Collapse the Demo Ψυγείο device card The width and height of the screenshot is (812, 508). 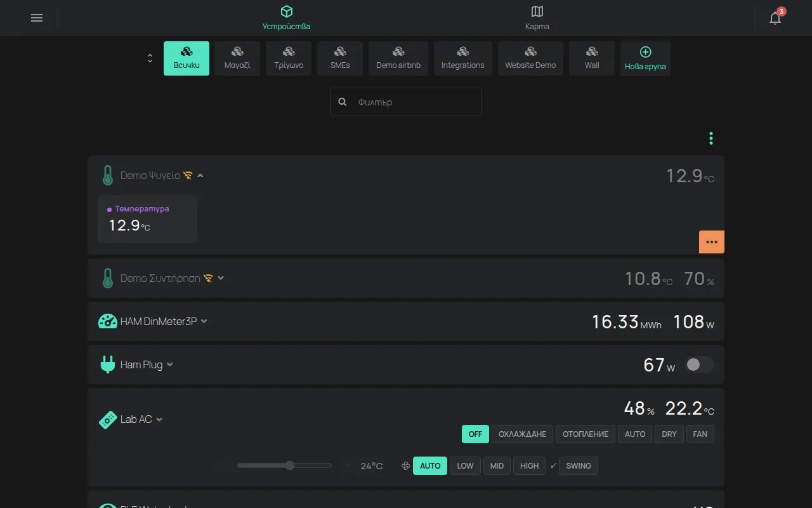(x=200, y=175)
